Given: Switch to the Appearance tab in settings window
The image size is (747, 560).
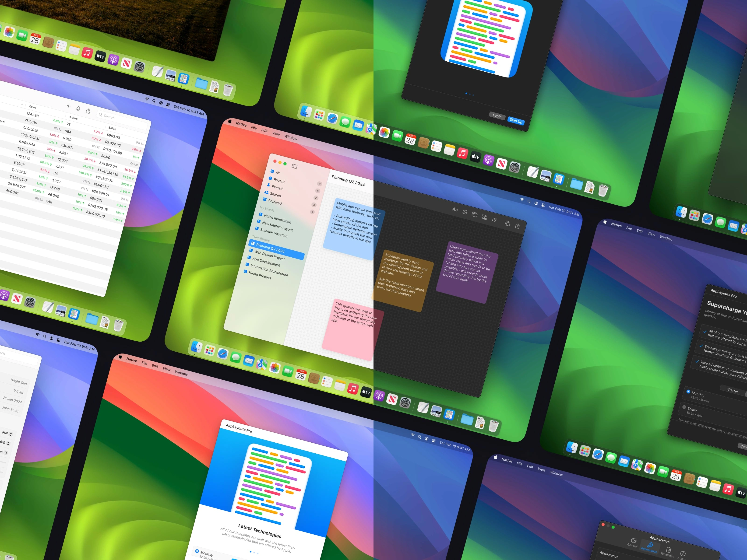Looking at the screenshot, I should [649, 547].
